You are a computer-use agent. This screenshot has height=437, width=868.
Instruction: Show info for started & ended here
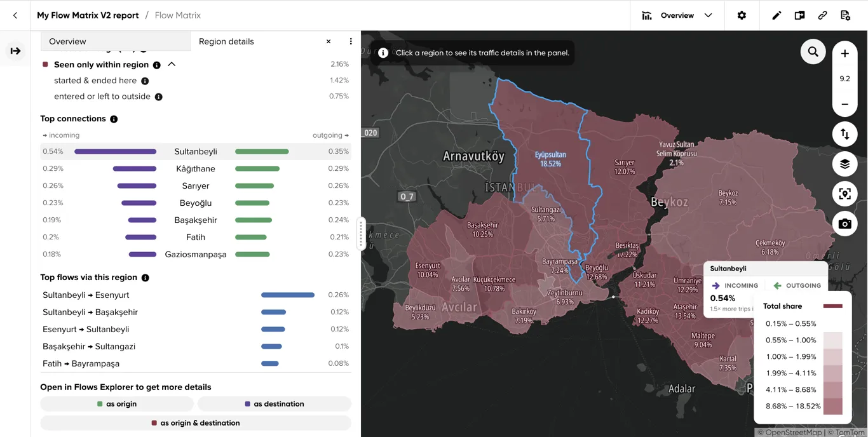pyautogui.click(x=145, y=81)
